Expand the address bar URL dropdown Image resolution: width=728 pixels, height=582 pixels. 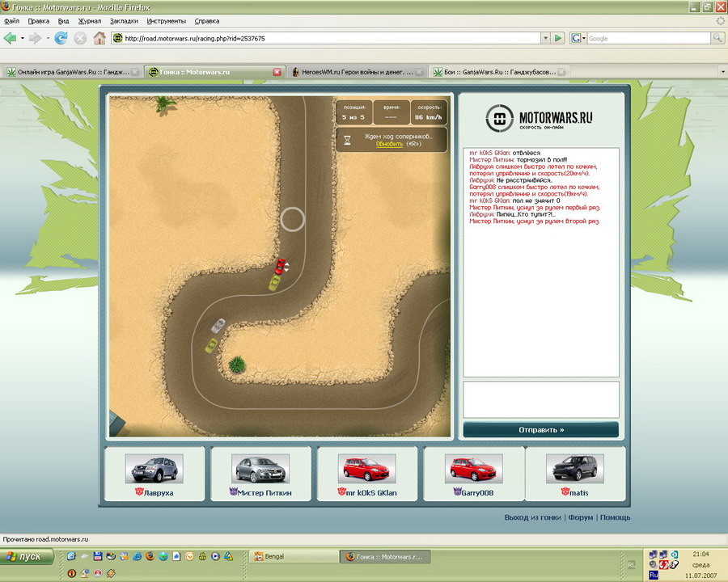(x=545, y=38)
